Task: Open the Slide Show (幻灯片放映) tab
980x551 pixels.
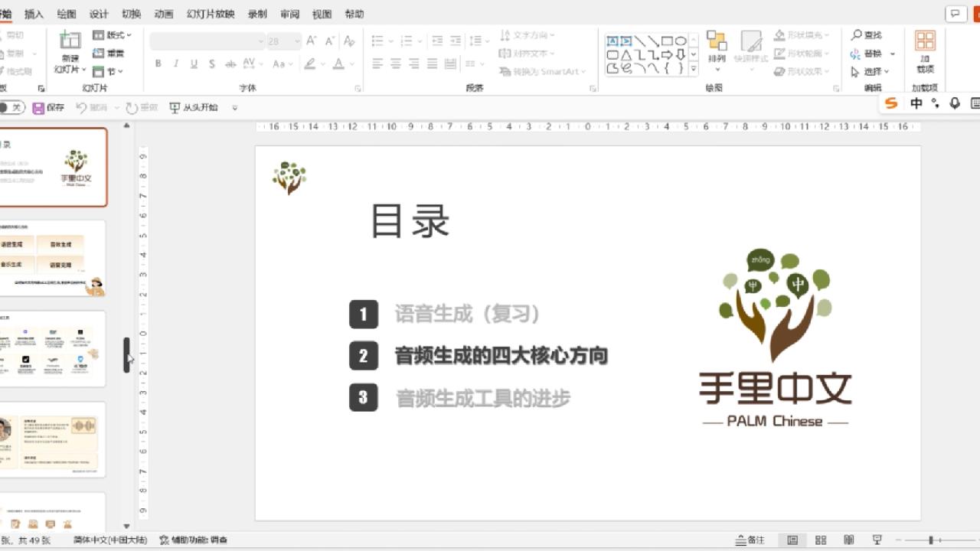Action: 211,14
